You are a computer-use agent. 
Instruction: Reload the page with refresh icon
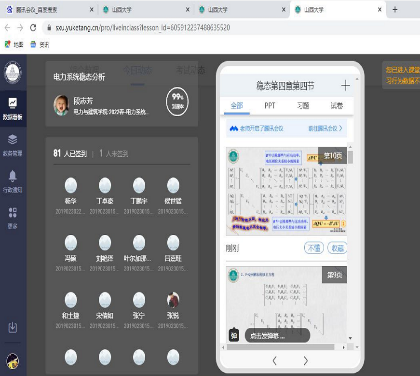click(x=33, y=28)
